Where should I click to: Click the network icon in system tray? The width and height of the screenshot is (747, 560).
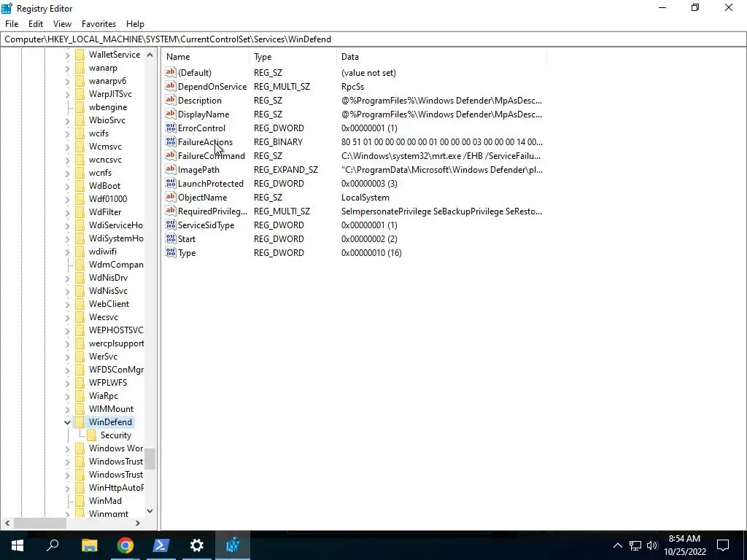[635, 545]
